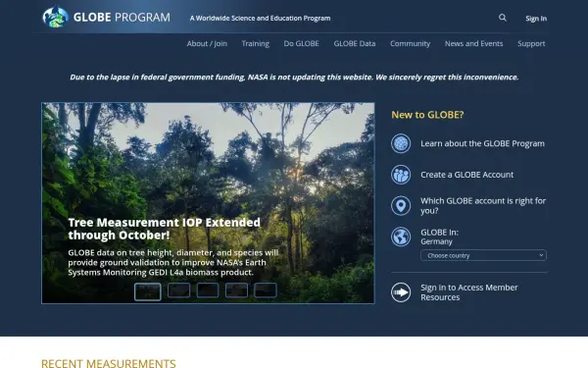This screenshot has width=588, height=368.
Task: Open Which GLOBE account is right for you
Action: point(482,206)
